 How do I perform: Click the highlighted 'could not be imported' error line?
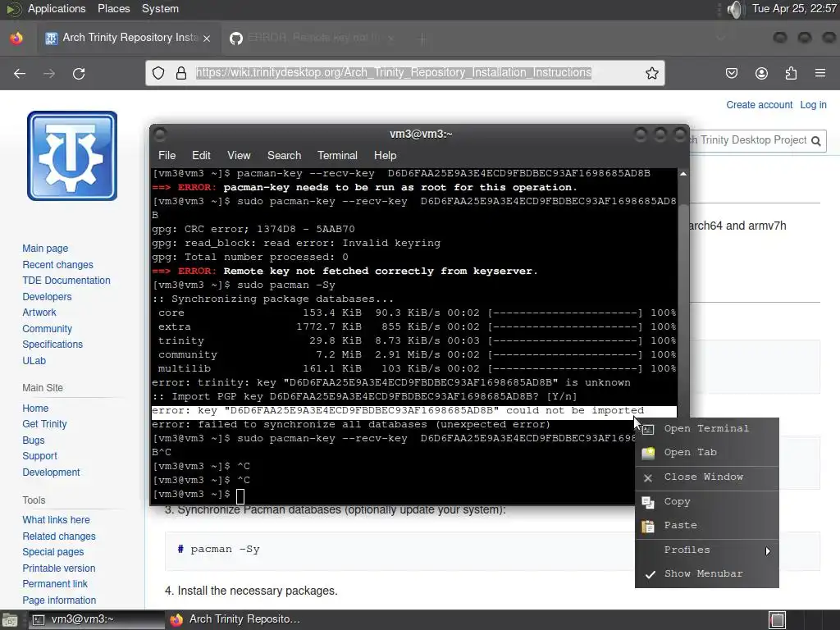(413, 411)
